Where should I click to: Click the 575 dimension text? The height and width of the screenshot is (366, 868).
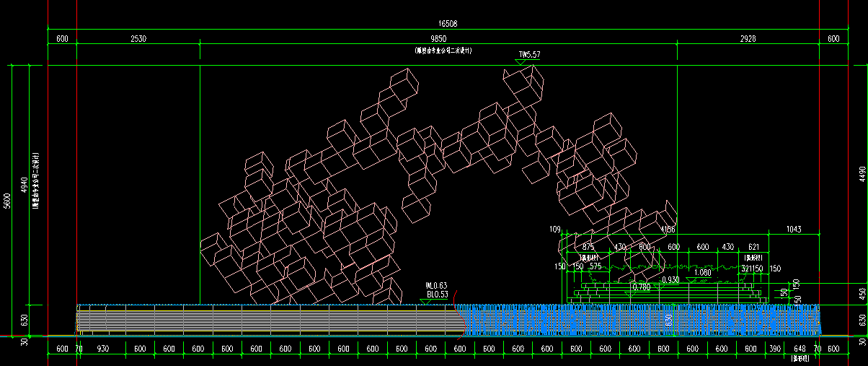[595, 266]
